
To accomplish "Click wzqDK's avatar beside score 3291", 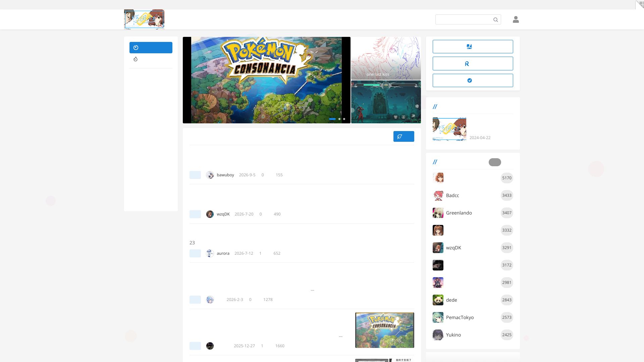I will 438,248.
